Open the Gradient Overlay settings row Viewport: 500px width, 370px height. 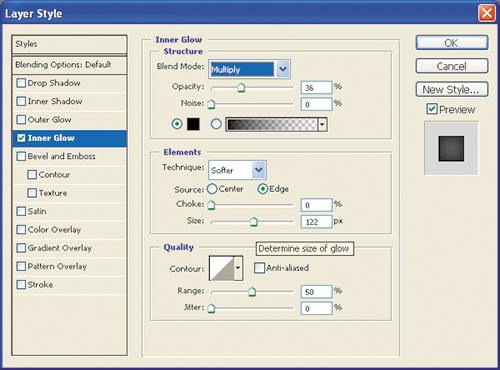[x=69, y=248]
